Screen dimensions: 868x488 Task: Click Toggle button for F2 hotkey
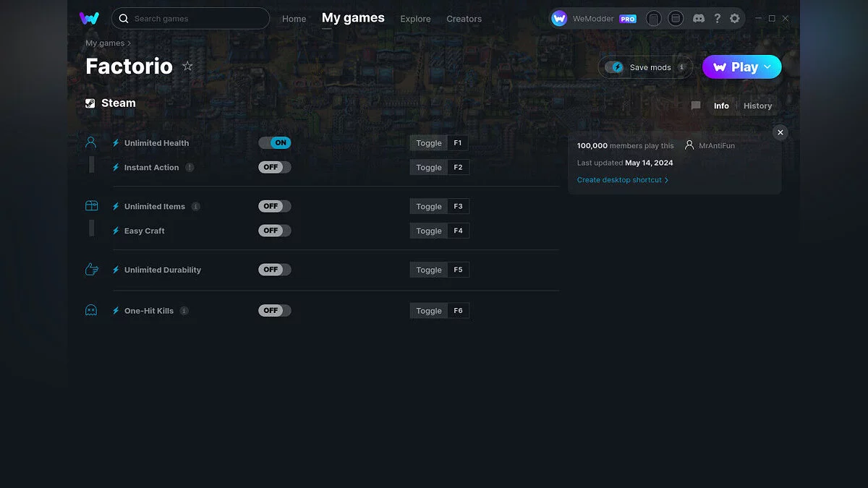click(x=428, y=168)
